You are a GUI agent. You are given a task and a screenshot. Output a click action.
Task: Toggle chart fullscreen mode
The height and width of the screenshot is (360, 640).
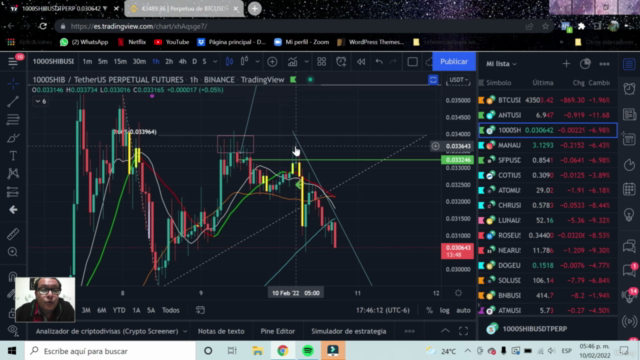click(463, 331)
